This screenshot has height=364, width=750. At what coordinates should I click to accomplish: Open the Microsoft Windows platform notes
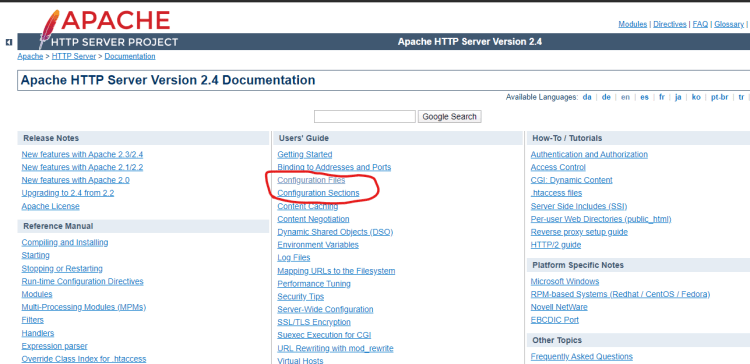(x=565, y=281)
